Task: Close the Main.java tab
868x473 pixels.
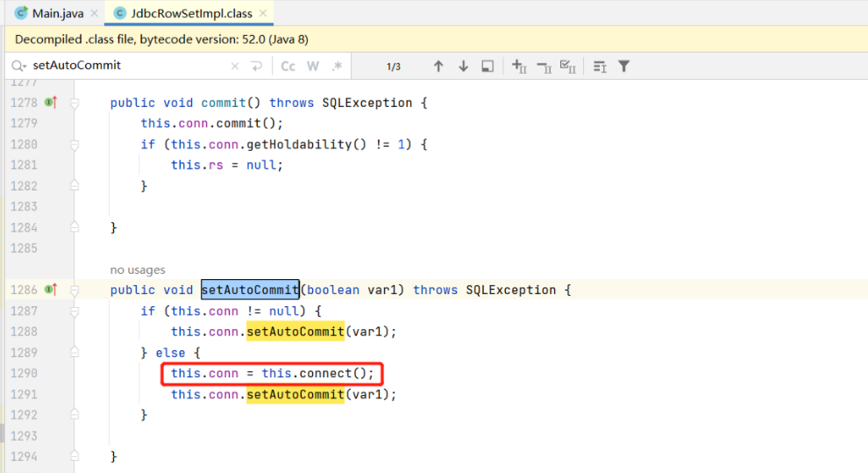Action: point(94,13)
